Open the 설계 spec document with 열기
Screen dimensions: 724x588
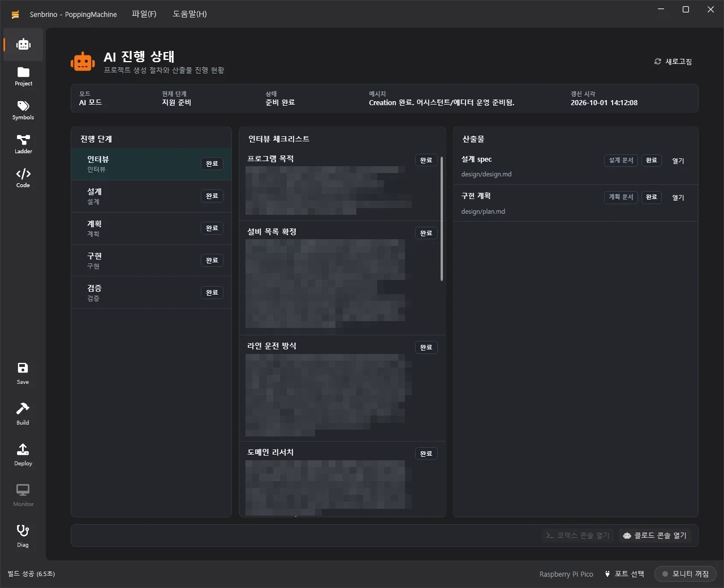678,161
